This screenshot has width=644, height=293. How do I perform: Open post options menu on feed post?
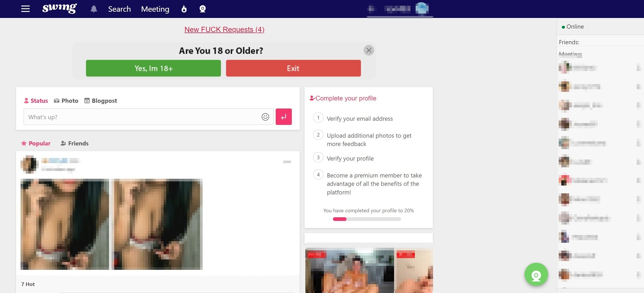click(287, 162)
